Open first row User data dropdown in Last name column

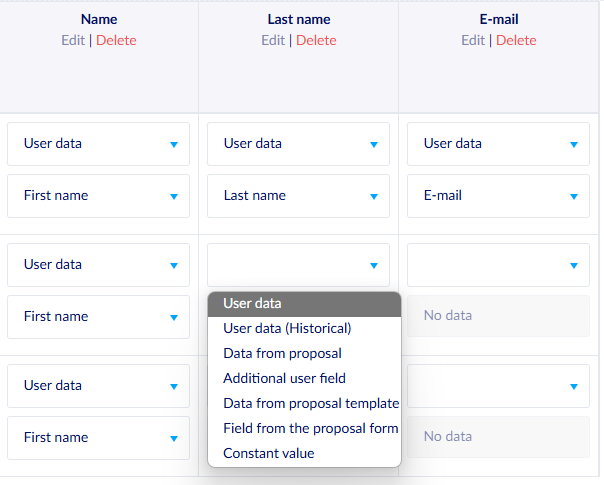pyautogui.click(x=298, y=144)
